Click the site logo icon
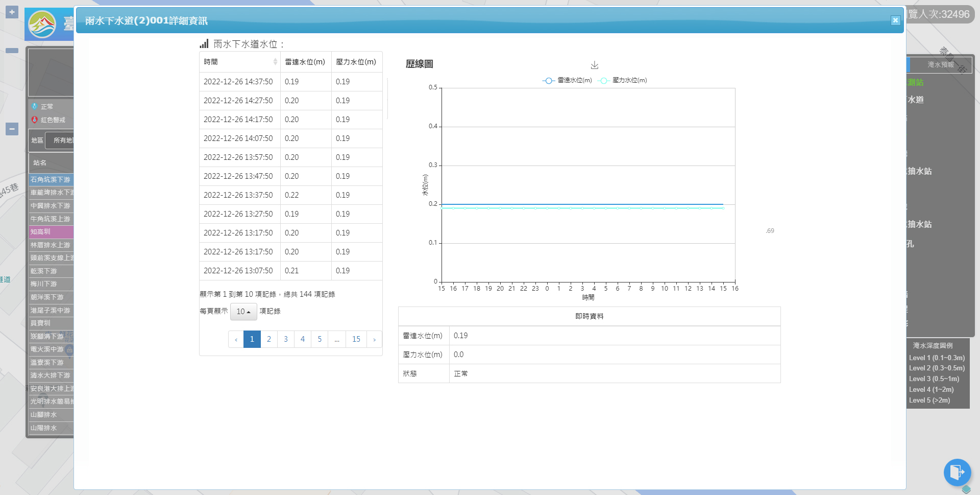This screenshot has height=495, width=980. pyautogui.click(x=42, y=24)
